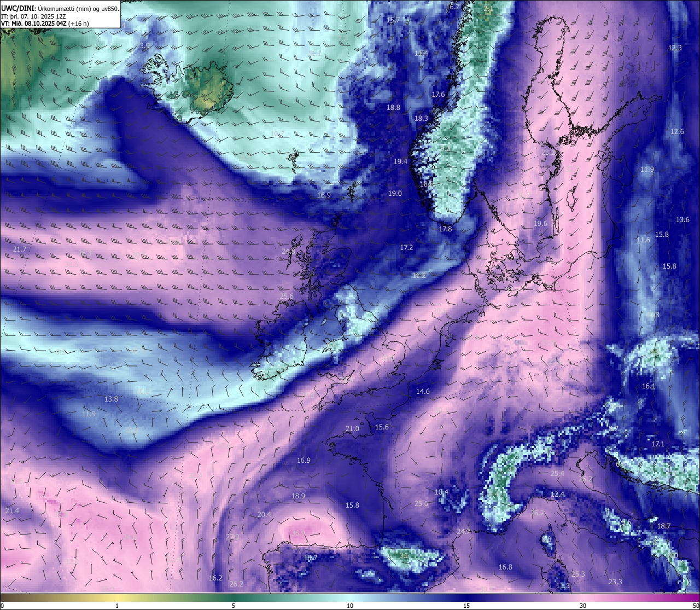
Task: Click the colorbar tick label 15
Action: point(466,606)
